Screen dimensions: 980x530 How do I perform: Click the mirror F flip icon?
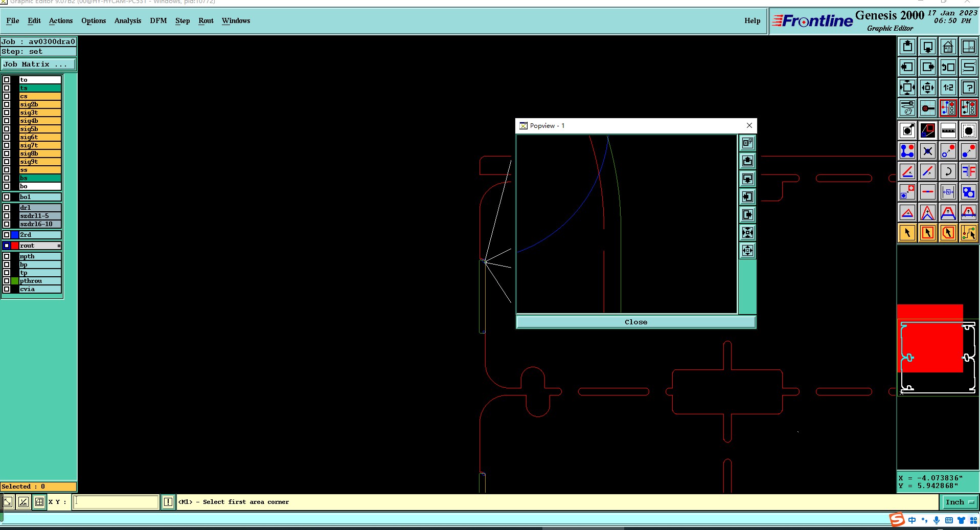pos(968,171)
